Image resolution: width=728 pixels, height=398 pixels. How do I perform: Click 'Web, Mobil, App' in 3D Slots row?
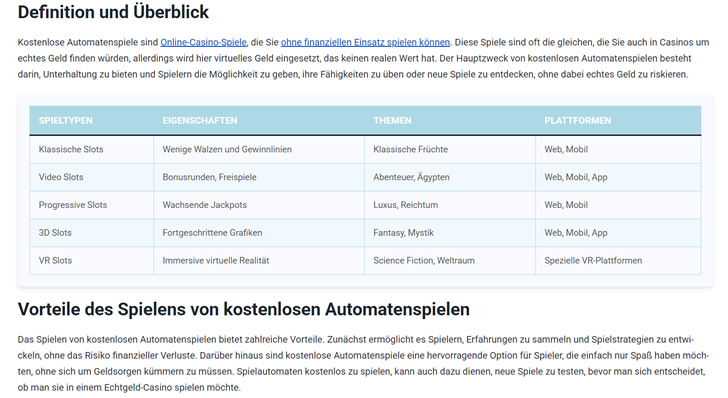coord(618,233)
